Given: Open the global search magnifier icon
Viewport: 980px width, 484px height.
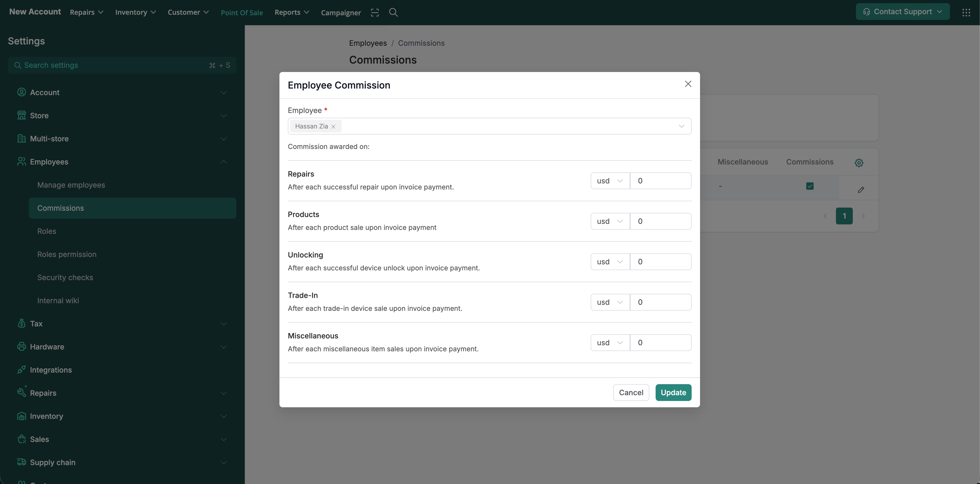Looking at the screenshot, I should click(393, 13).
